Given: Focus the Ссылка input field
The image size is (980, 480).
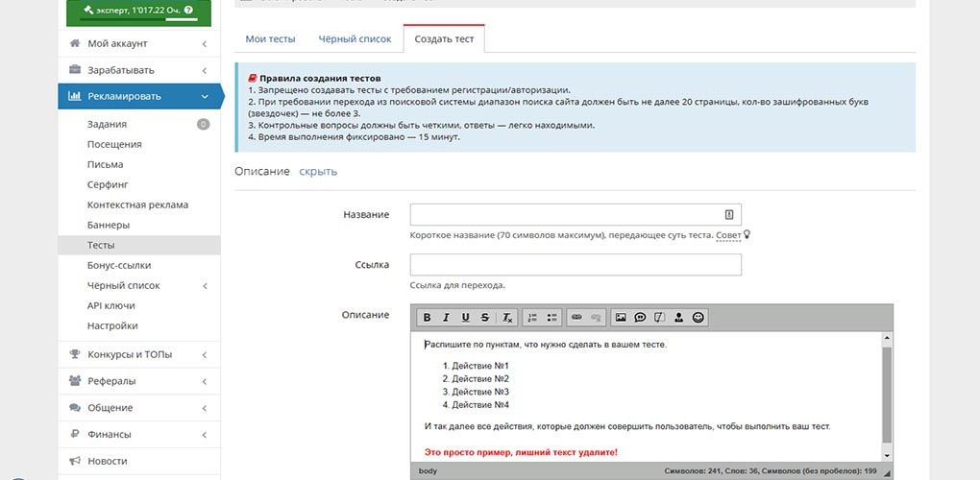Looking at the screenshot, I should 576,265.
